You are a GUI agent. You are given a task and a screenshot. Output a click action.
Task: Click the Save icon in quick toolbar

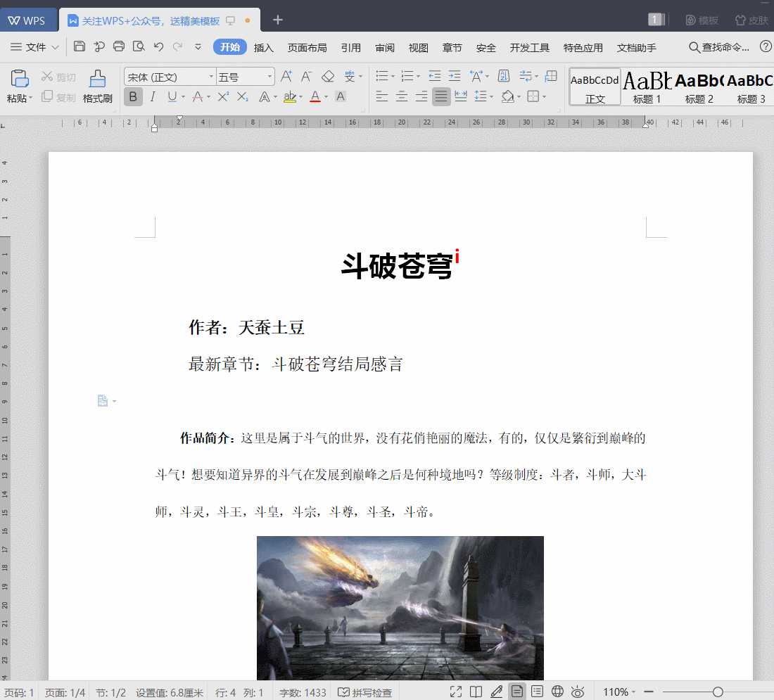tap(79, 47)
